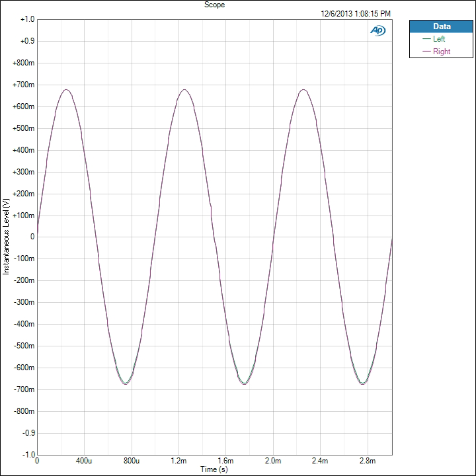Viewport: 476px width, 476px height.
Task: Click the -500m tick on the vertical axis
Action: coord(23,346)
